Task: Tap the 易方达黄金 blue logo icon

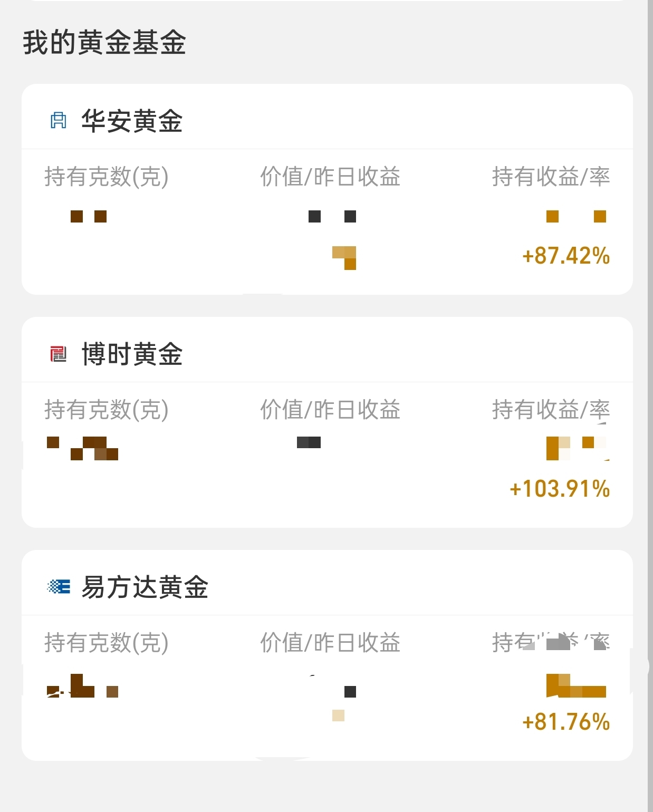Action: click(x=59, y=586)
